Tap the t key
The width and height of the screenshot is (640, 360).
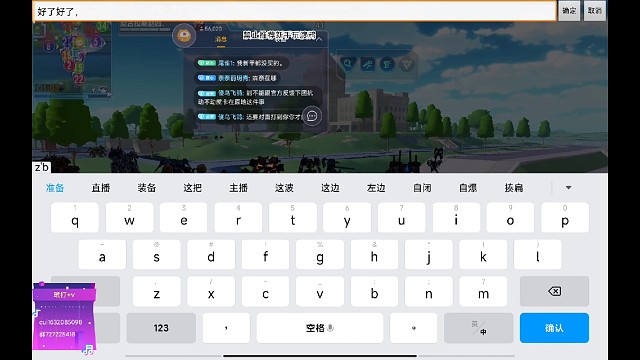(x=293, y=218)
